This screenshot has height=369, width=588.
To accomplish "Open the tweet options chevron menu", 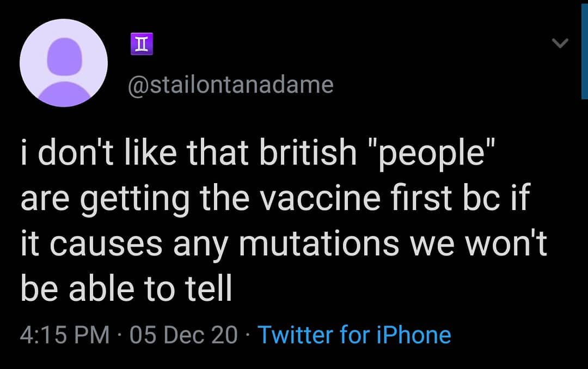I will [560, 43].
